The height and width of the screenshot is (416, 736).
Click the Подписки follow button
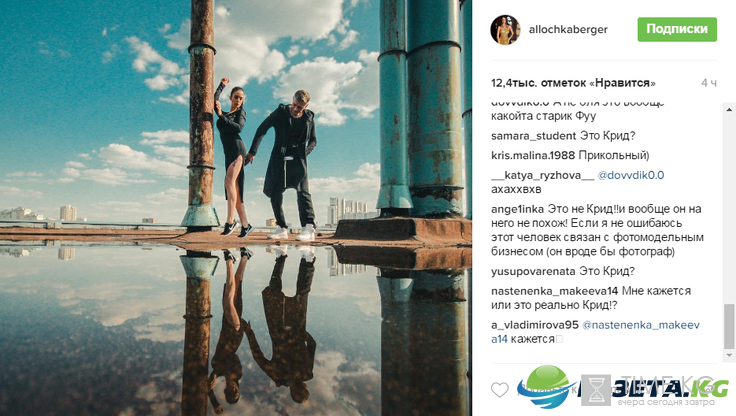point(677,29)
